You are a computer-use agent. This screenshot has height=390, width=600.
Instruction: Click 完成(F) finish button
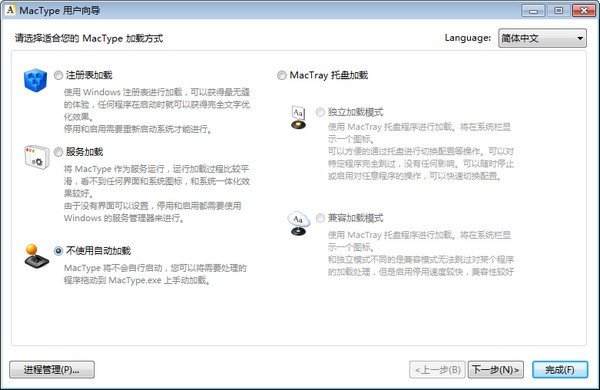[x=560, y=370]
